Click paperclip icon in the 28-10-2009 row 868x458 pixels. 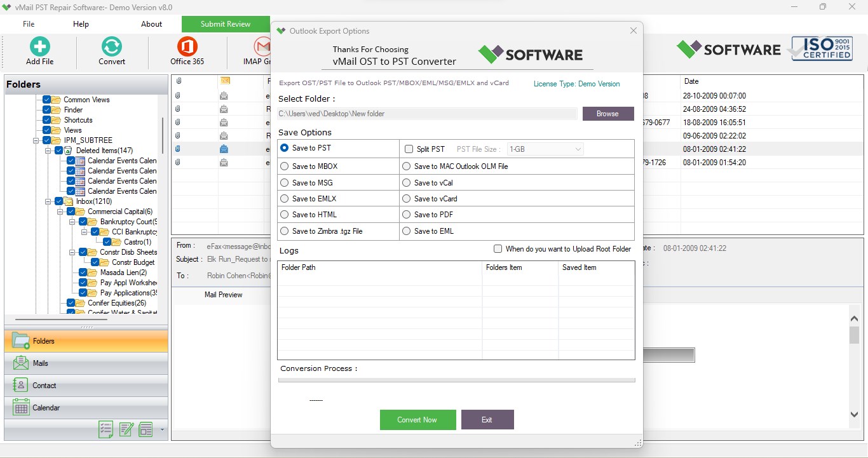pos(178,96)
